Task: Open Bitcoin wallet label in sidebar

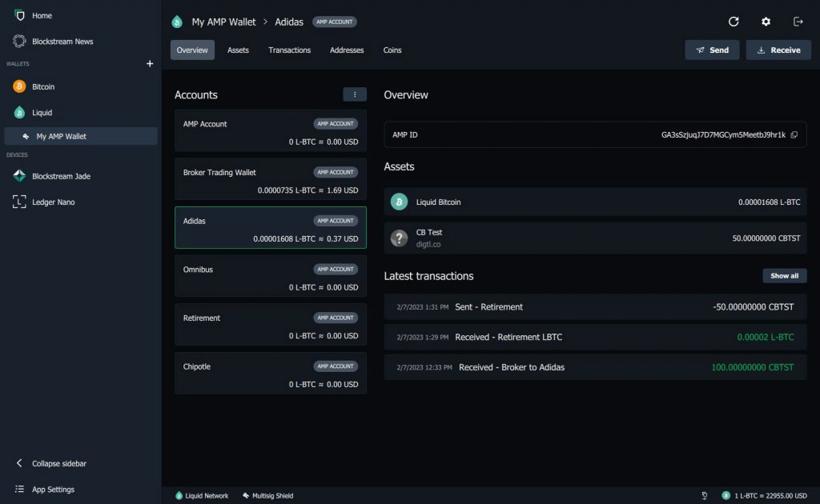Action: tap(43, 86)
